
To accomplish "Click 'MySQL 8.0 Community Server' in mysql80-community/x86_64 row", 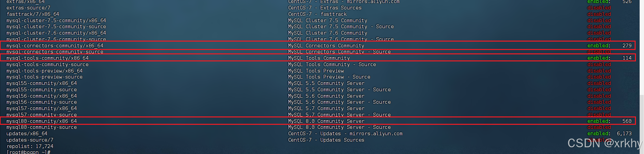I will (x=326, y=121).
